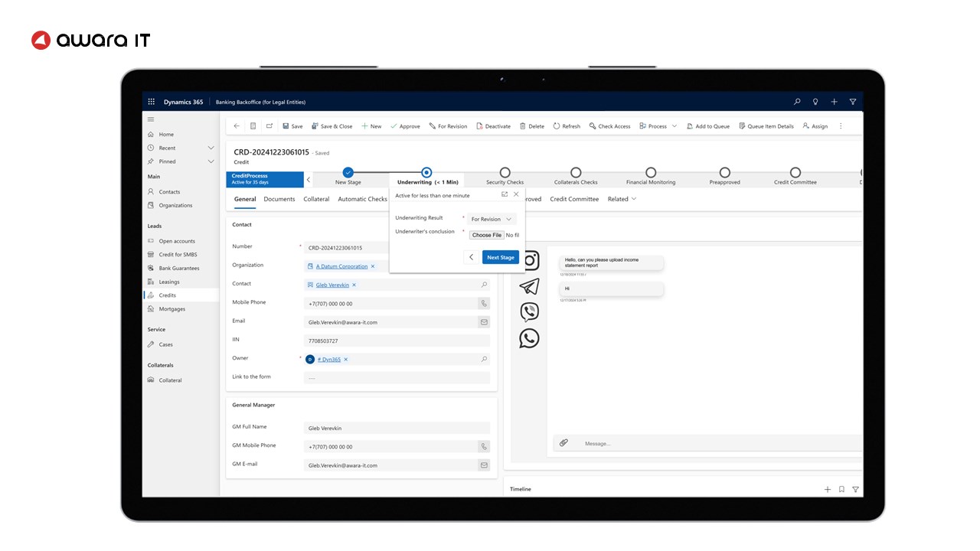Click the Email field envelope icon
The height and width of the screenshot is (551, 980).
coord(484,322)
